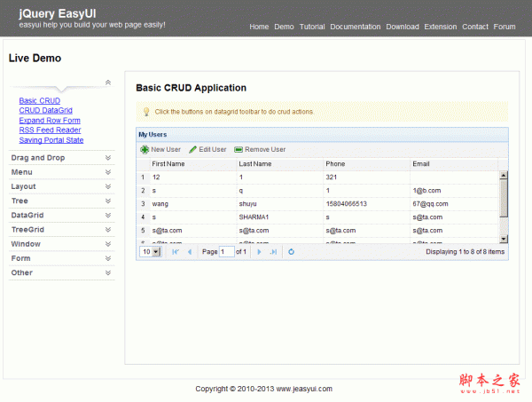The width and height of the screenshot is (532, 402).
Task: Open Documentation in top navigation
Action: point(356,27)
